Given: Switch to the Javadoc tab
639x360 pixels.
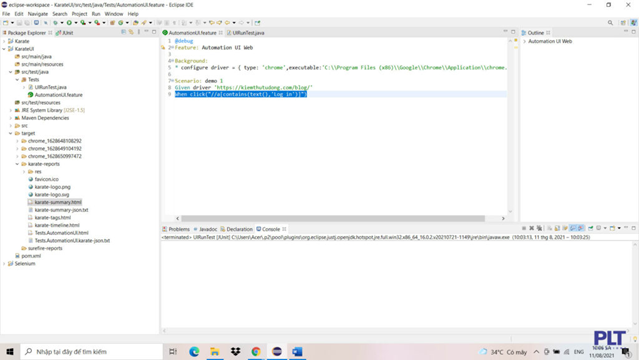Looking at the screenshot, I should click(x=205, y=229).
